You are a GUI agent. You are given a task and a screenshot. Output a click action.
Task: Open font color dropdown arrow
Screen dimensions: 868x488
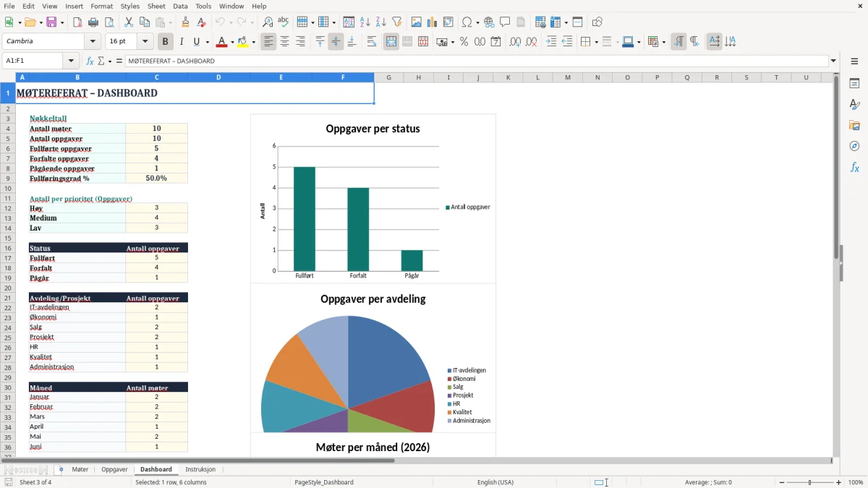(231, 42)
